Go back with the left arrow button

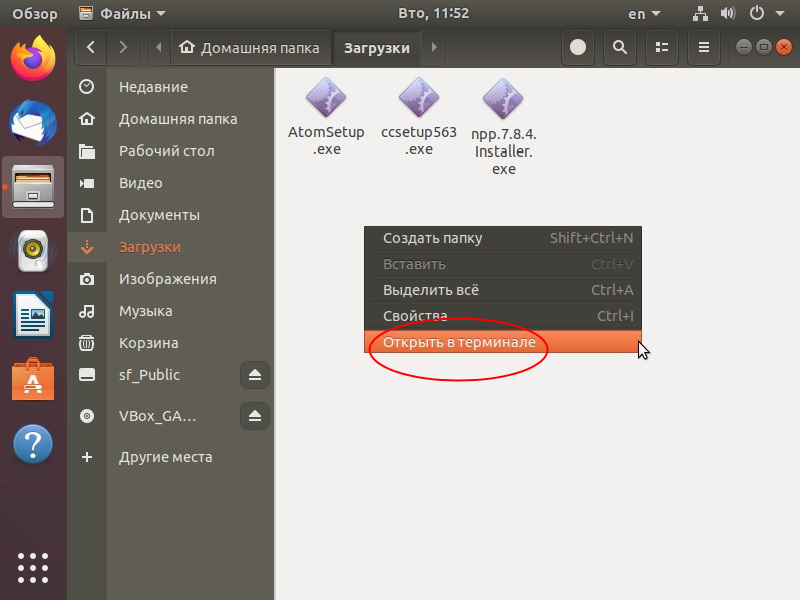[91, 47]
